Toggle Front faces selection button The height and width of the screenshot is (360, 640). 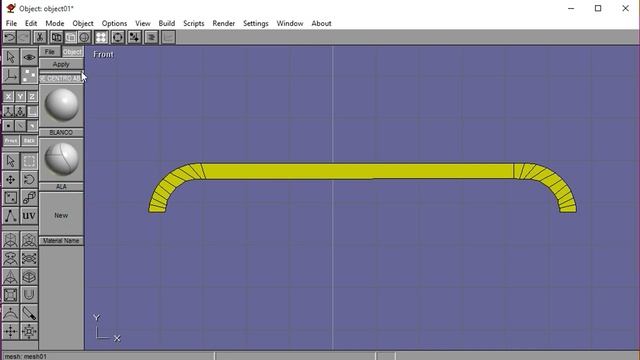coord(11,141)
